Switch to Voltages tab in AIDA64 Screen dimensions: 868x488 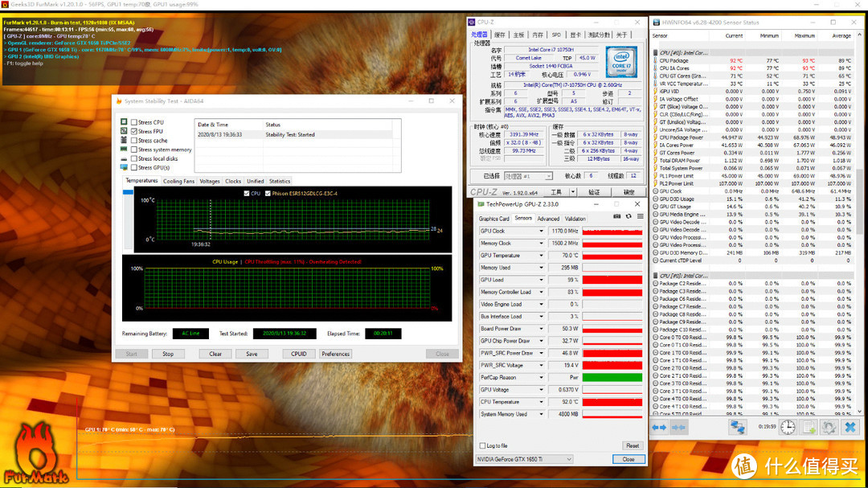coord(209,181)
